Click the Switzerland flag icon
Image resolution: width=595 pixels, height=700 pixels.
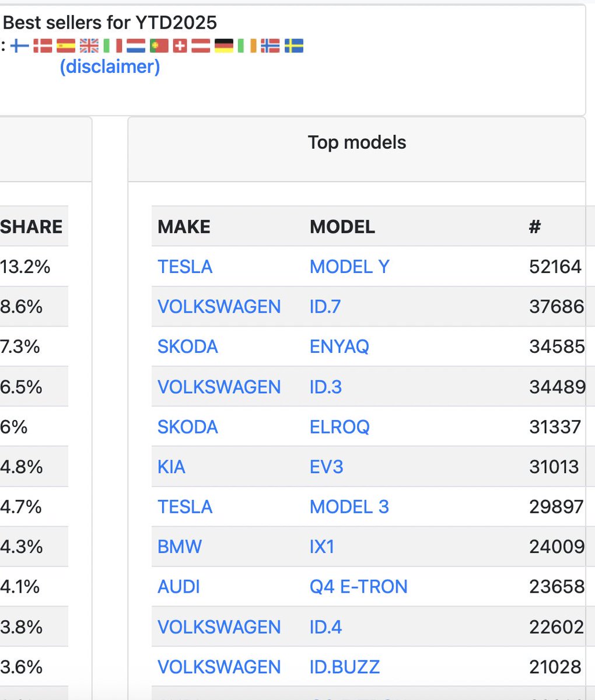[180, 45]
